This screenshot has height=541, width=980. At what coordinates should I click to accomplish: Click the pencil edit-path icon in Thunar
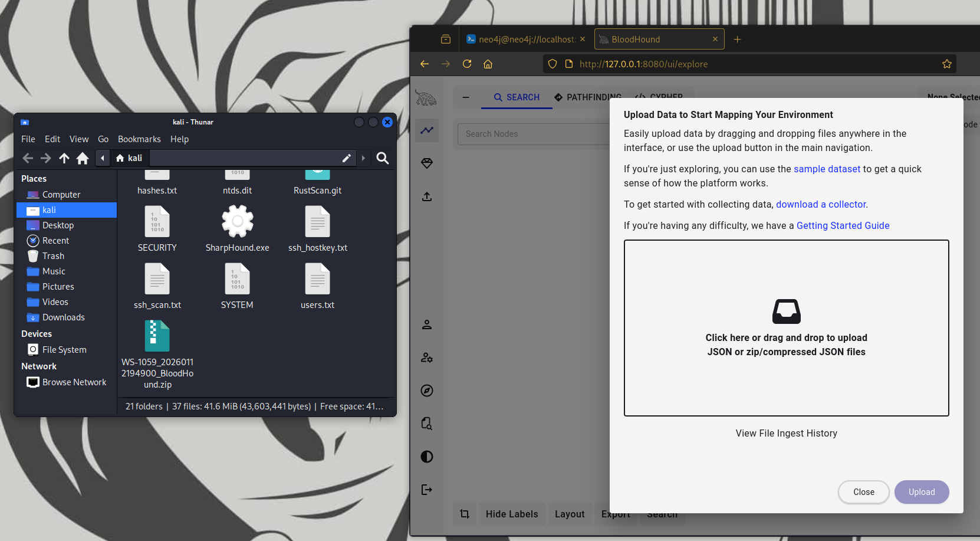coord(347,158)
